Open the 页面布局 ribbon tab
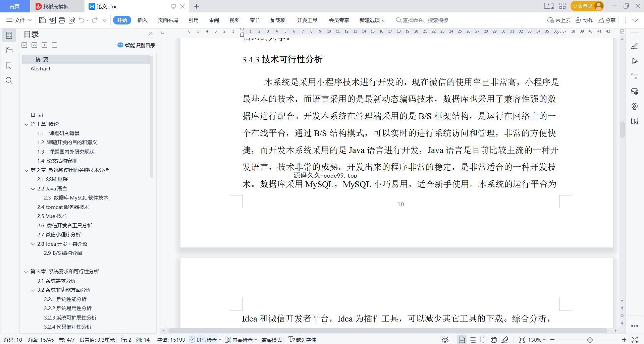The image size is (644, 344). coord(168,20)
